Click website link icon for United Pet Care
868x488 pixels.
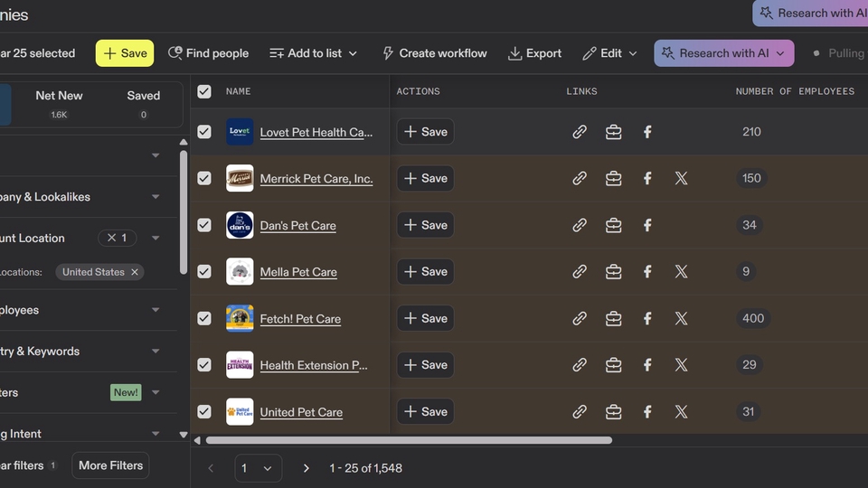(580, 412)
